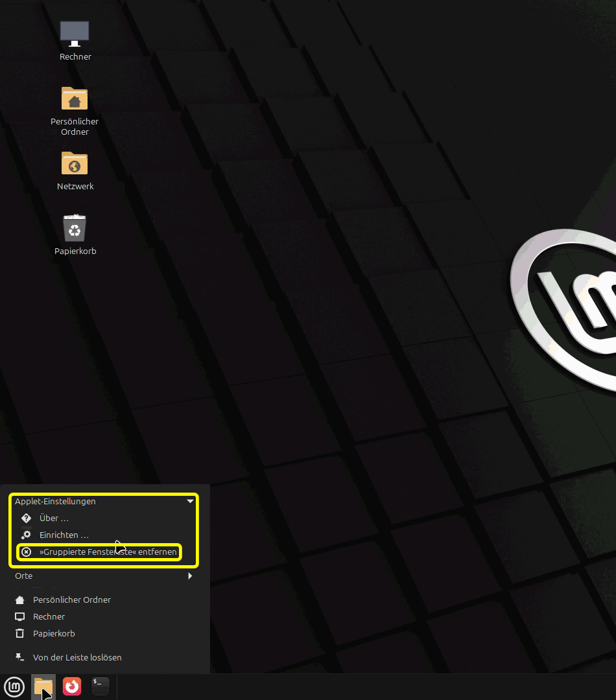Click the gear icon beside Einrichten
616x700 pixels.
pos(26,535)
